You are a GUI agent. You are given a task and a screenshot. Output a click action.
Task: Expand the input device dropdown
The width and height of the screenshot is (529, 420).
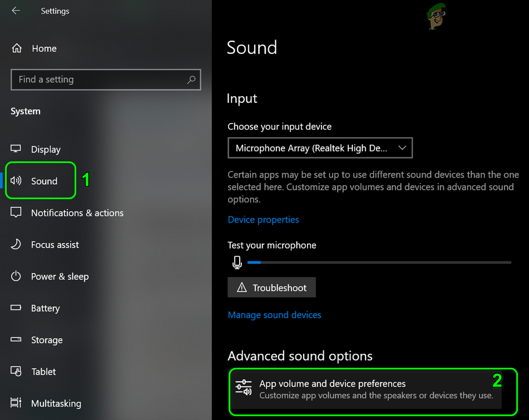tap(320, 148)
